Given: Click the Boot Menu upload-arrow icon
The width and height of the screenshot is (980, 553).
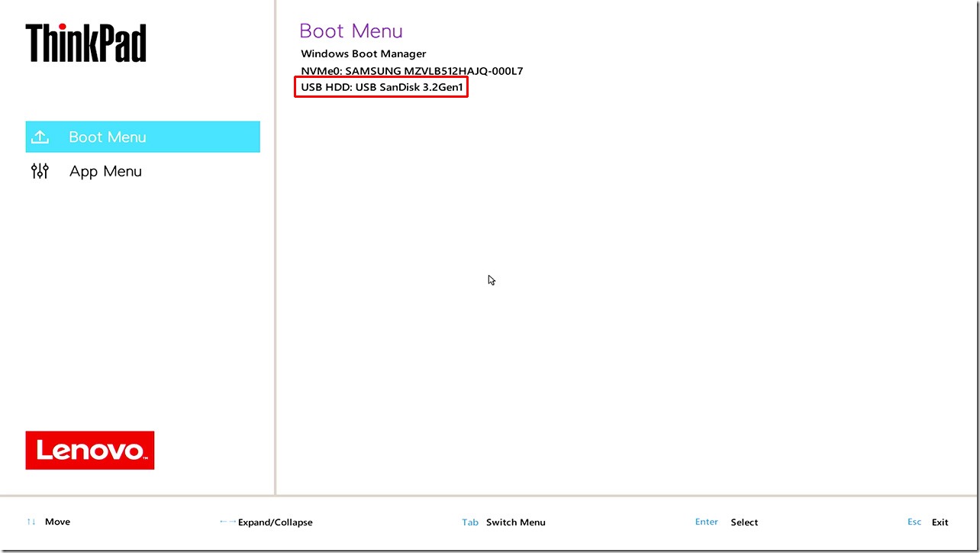Looking at the screenshot, I should pos(40,137).
